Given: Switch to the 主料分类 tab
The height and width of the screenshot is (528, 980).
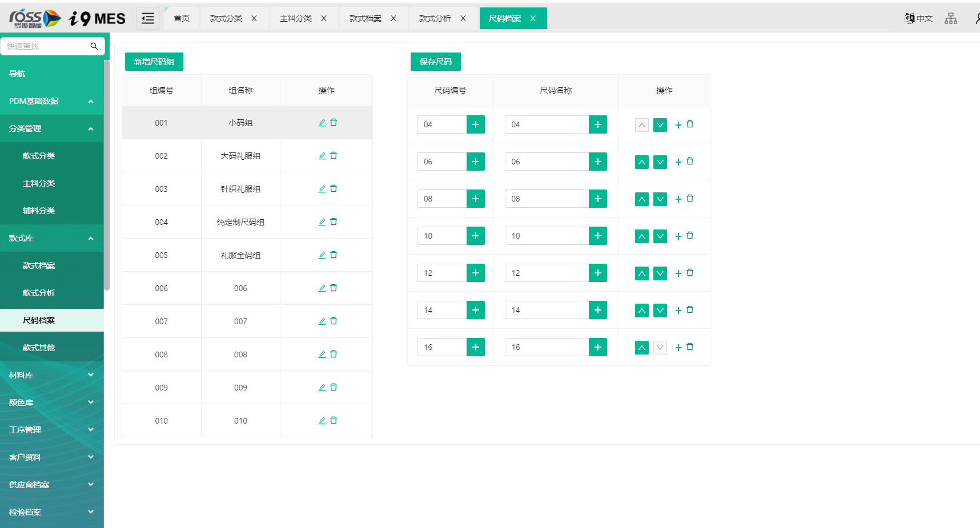Looking at the screenshot, I should (296, 18).
